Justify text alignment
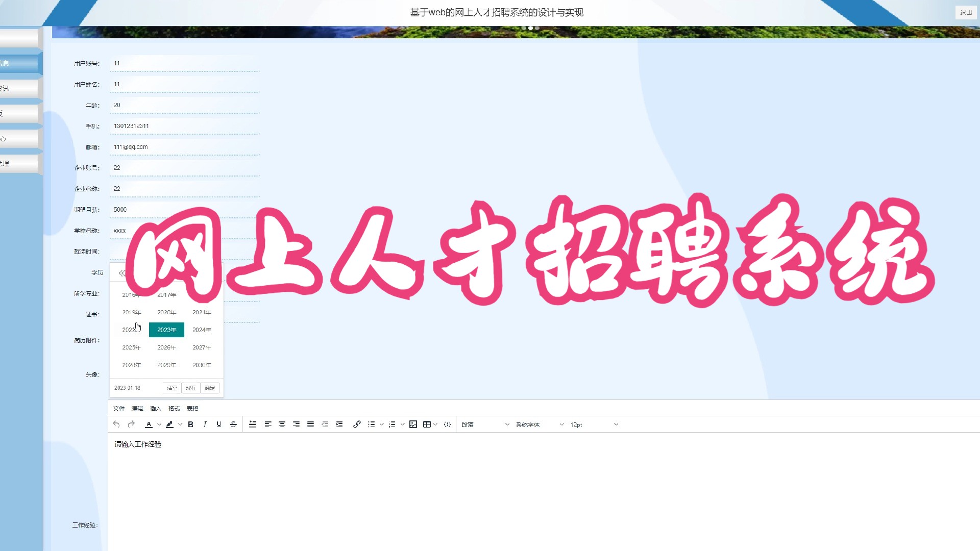Image resolution: width=980 pixels, height=551 pixels. click(x=310, y=424)
